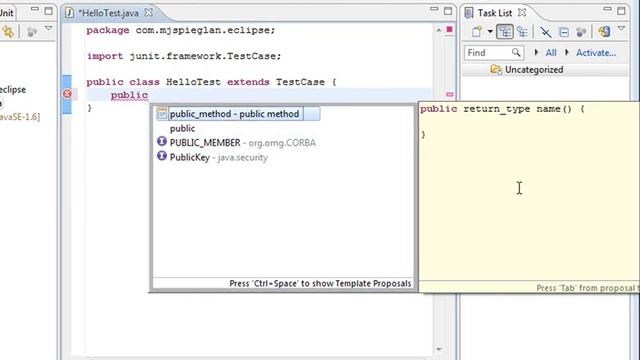Toggle Scheduled presentation in Task List
Image resolution: width=640 pixels, height=360 pixels.
tap(522, 32)
